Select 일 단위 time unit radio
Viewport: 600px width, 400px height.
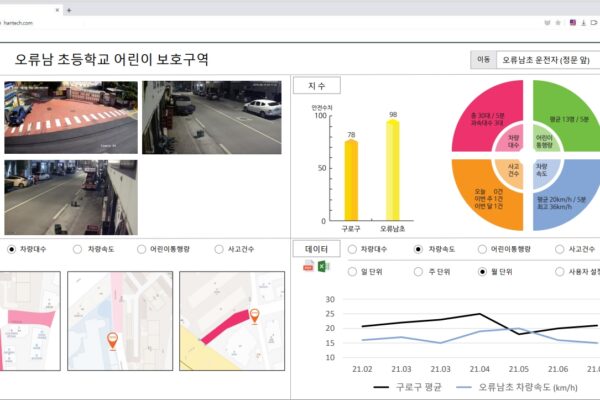pyautogui.click(x=353, y=271)
